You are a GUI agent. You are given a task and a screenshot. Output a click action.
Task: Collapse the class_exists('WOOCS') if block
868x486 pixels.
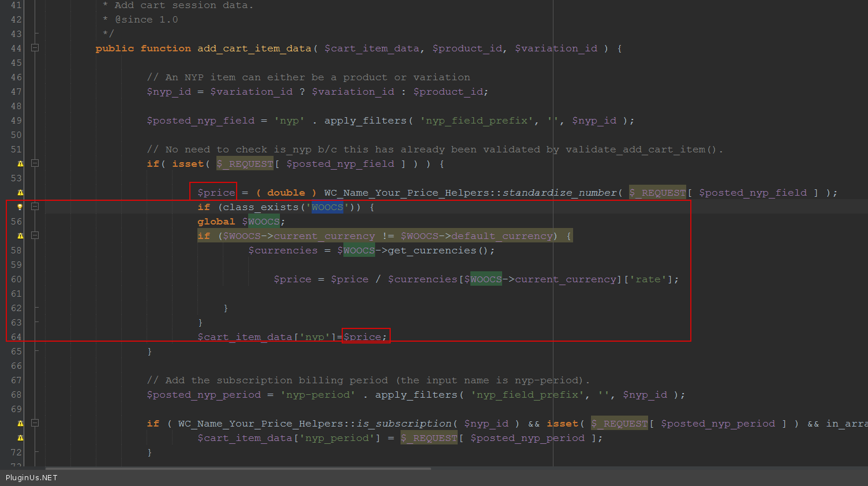(35, 206)
